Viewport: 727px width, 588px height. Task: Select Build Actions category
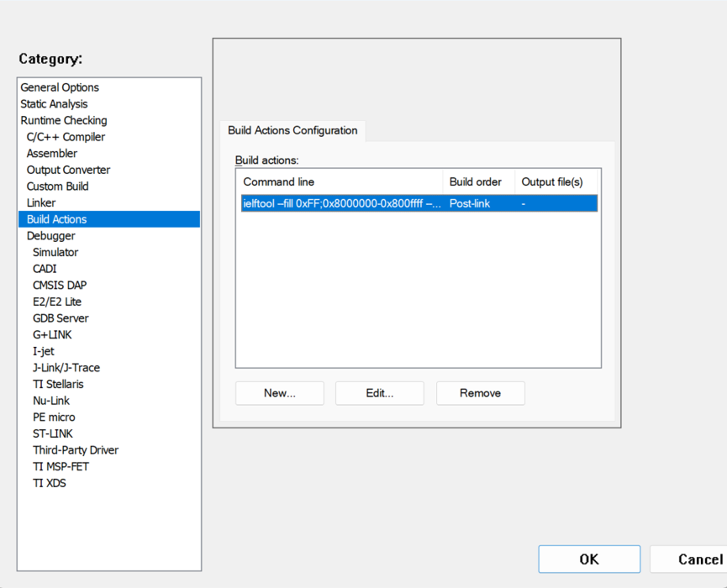109,219
